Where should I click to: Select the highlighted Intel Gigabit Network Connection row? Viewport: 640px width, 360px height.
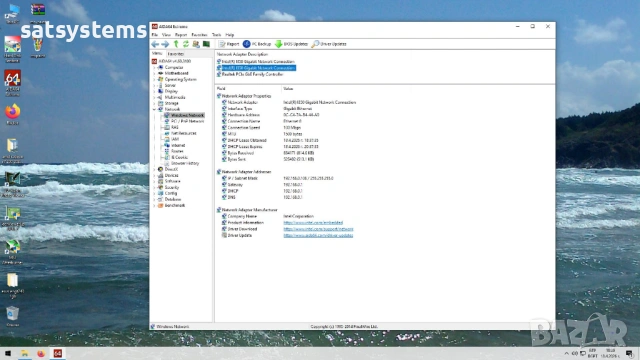[256, 68]
